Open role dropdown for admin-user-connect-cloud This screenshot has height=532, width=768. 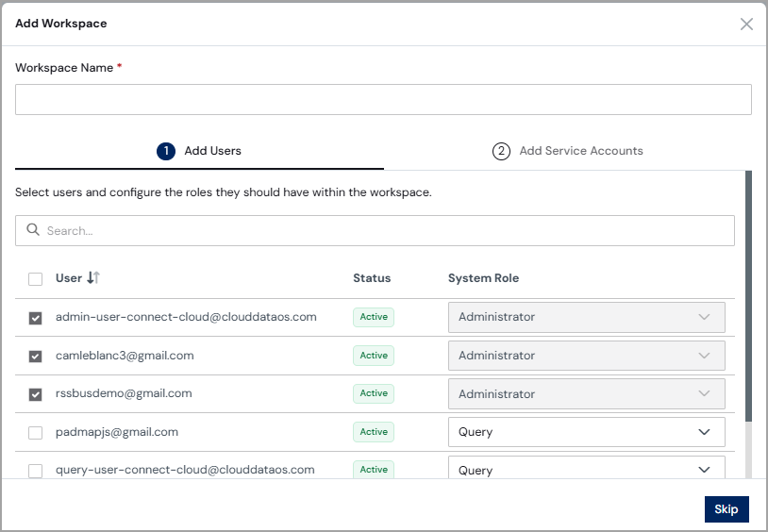click(x=586, y=318)
